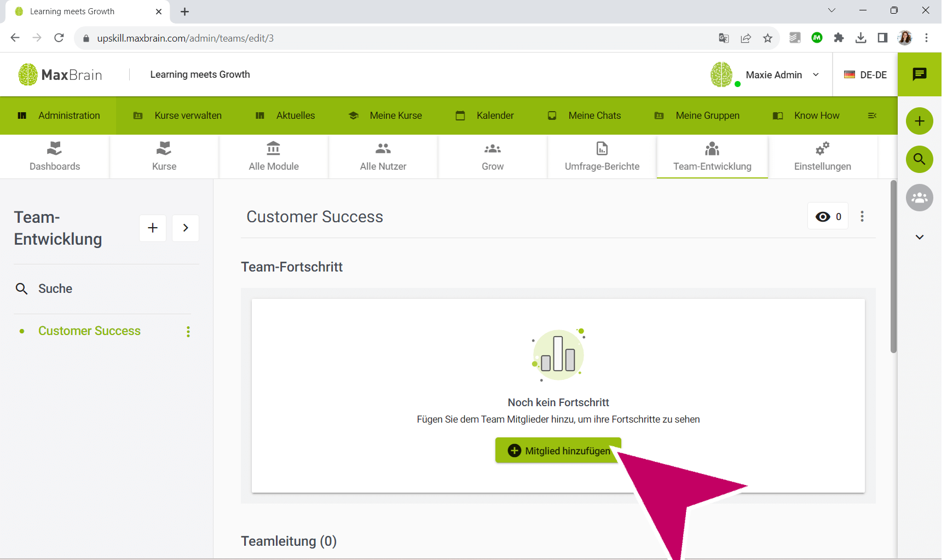Open three-dot menu for Customer Success team

188,331
